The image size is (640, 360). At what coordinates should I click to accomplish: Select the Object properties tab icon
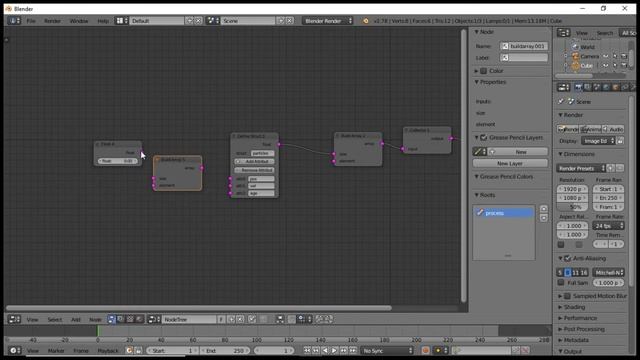tap(616, 87)
